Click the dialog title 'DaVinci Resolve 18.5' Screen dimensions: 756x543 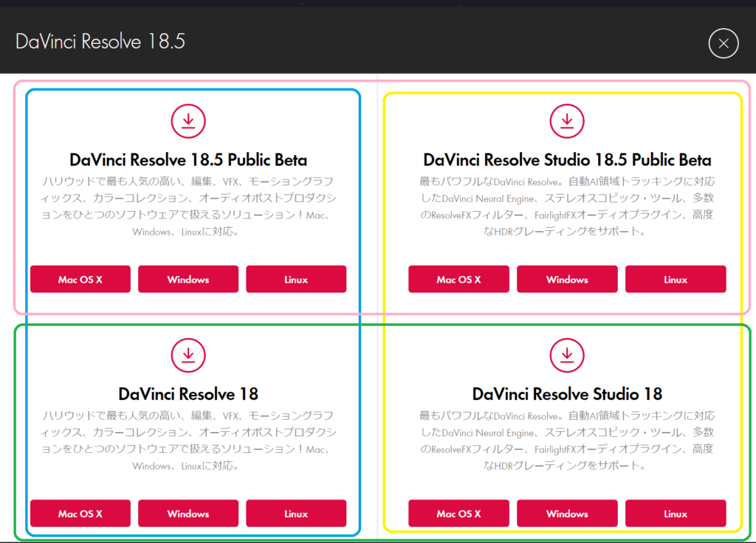100,42
